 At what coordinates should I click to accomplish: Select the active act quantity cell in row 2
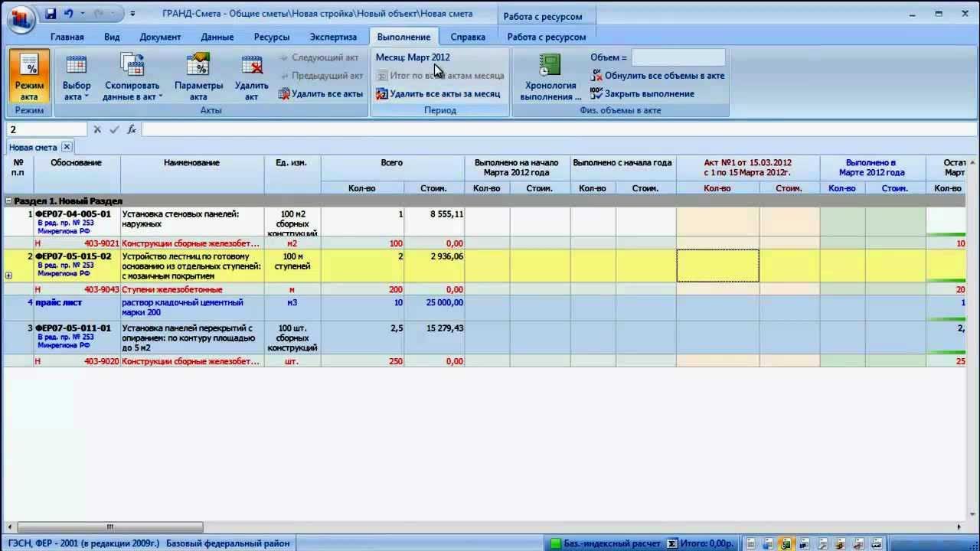pyautogui.click(x=718, y=266)
